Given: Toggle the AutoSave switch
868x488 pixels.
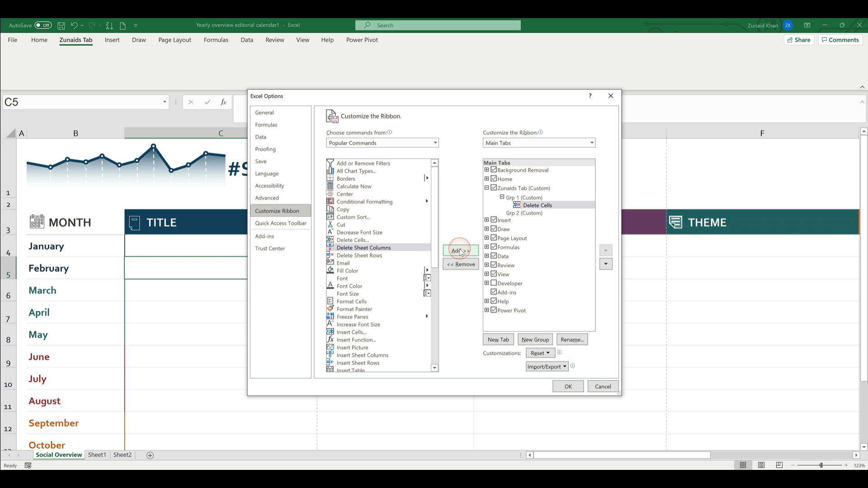Looking at the screenshot, I should (x=43, y=25).
